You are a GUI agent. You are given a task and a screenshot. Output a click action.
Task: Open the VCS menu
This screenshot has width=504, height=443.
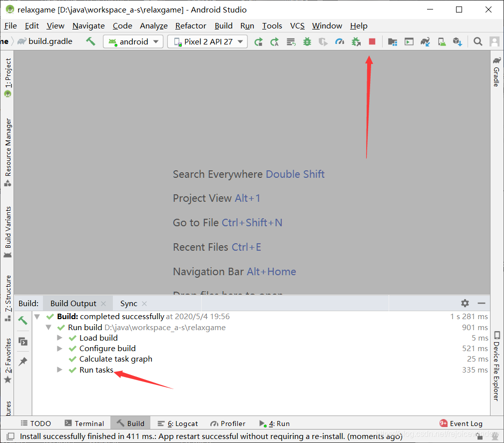click(x=297, y=25)
